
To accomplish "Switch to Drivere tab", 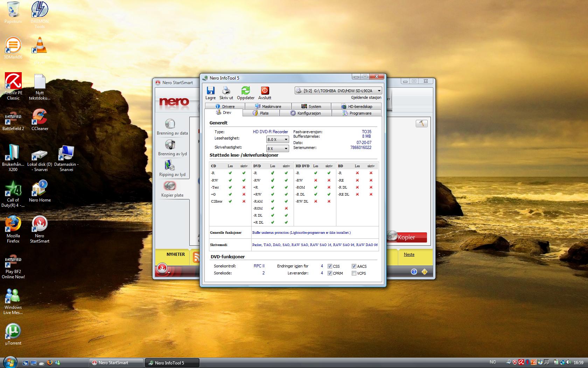I will (225, 106).
